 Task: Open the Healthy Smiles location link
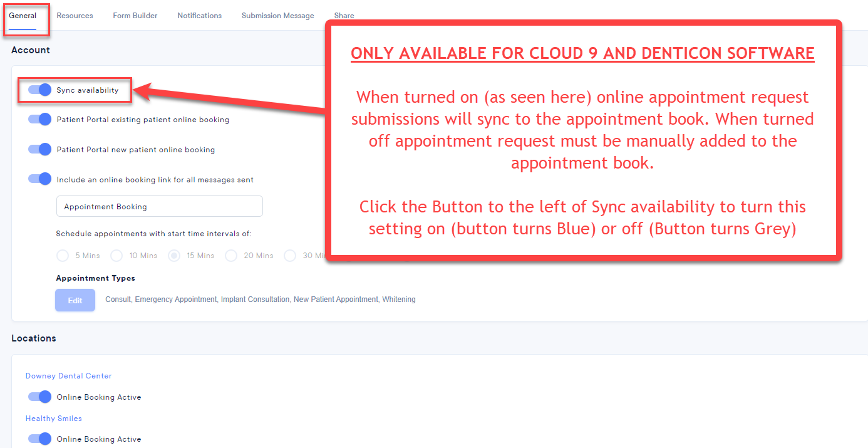54,419
